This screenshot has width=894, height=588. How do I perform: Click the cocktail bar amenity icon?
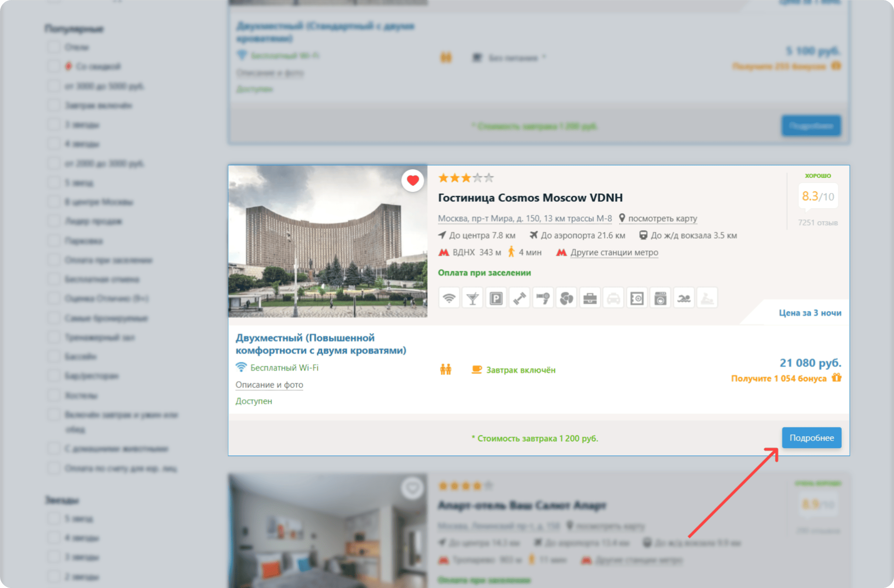coord(472,298)
